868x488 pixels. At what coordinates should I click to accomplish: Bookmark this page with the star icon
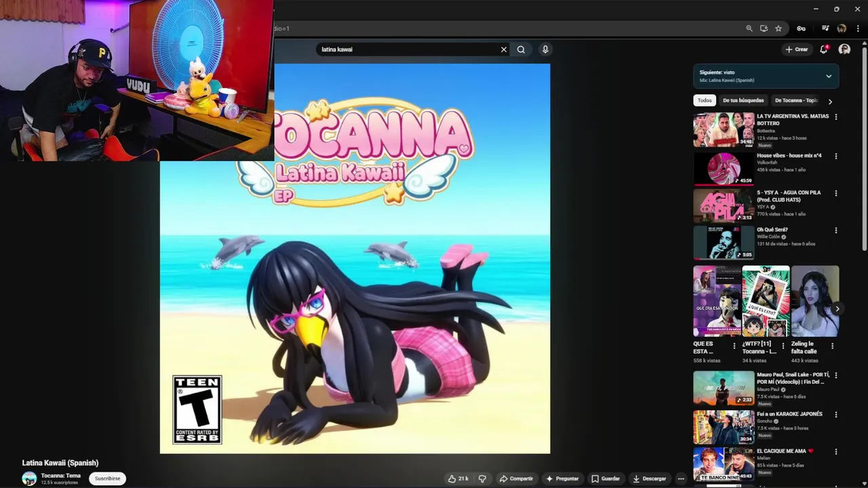click(778, 28)
